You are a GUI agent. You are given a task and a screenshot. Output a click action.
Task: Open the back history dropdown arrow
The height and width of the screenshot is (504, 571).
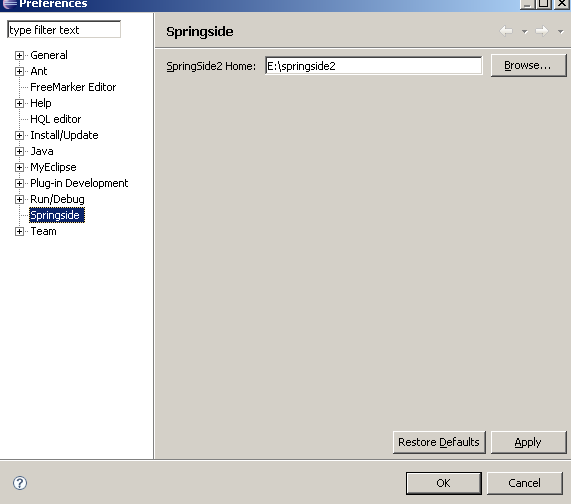point(524,32)
